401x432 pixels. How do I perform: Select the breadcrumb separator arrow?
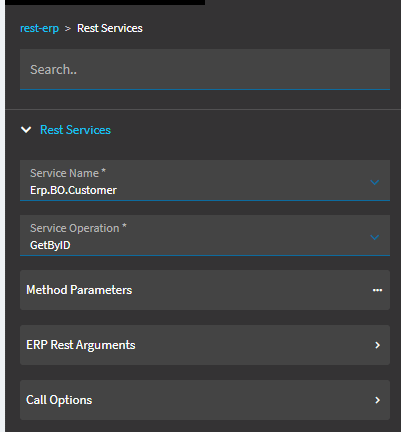pos(68,29)
